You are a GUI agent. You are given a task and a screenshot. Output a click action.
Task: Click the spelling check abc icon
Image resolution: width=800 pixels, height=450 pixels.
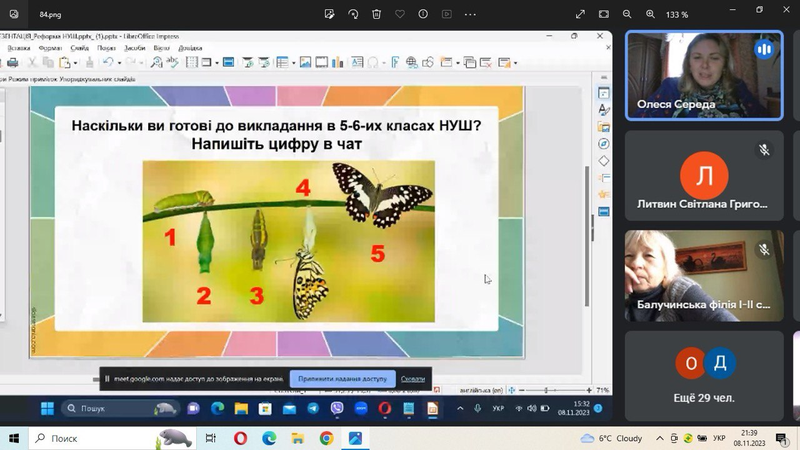172,62
